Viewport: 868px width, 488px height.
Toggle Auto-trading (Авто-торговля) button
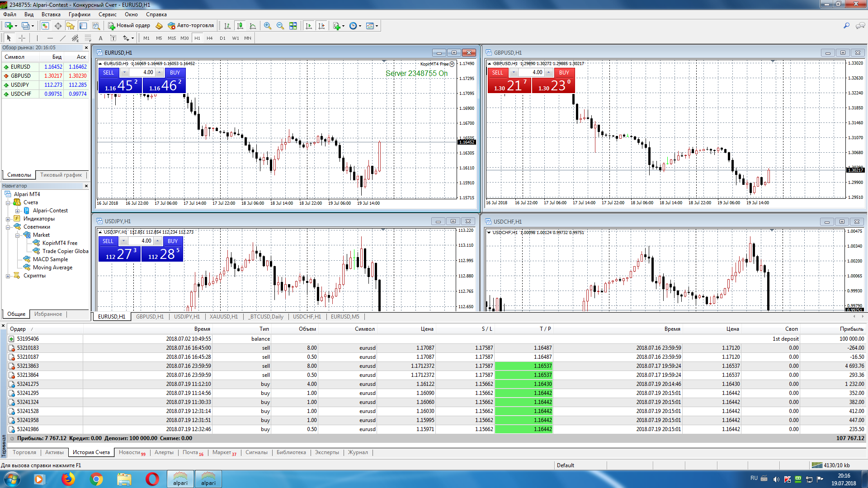190,26
